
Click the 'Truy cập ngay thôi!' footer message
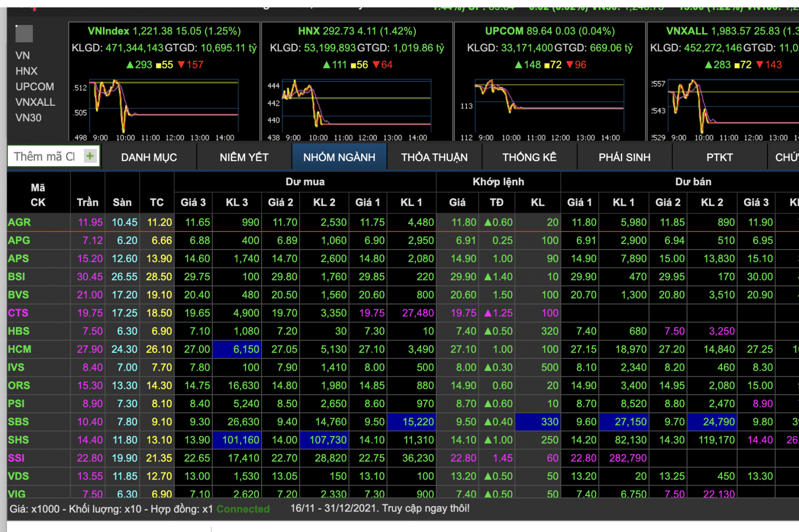426,508
